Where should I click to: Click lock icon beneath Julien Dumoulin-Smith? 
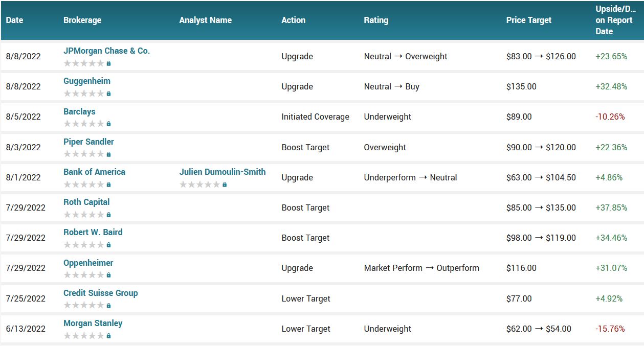225,185
